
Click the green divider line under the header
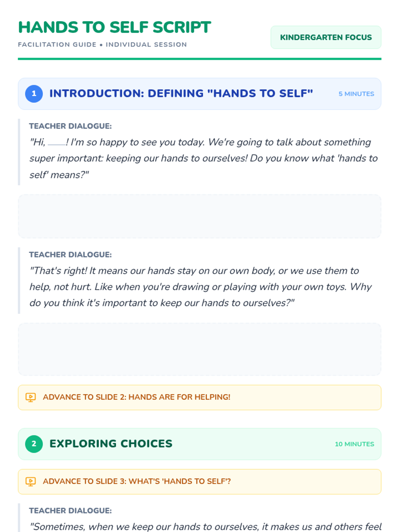(x=199, y=59)
